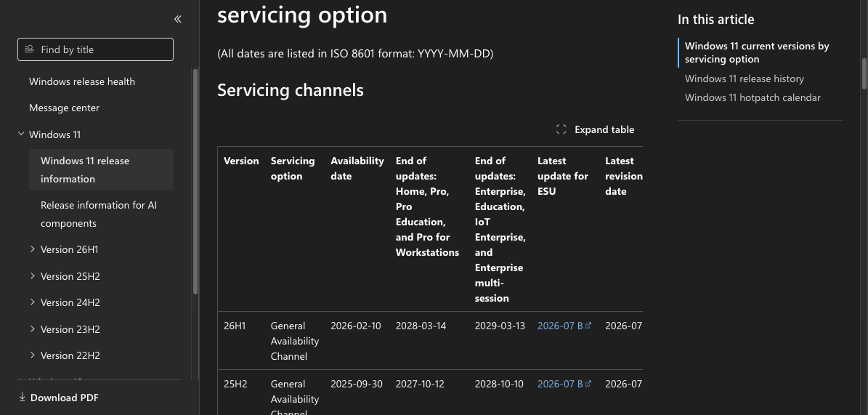Click the ISO 8601 date format note
The height and width of the screenshot is (415, 868).
[x=355, y=54]
